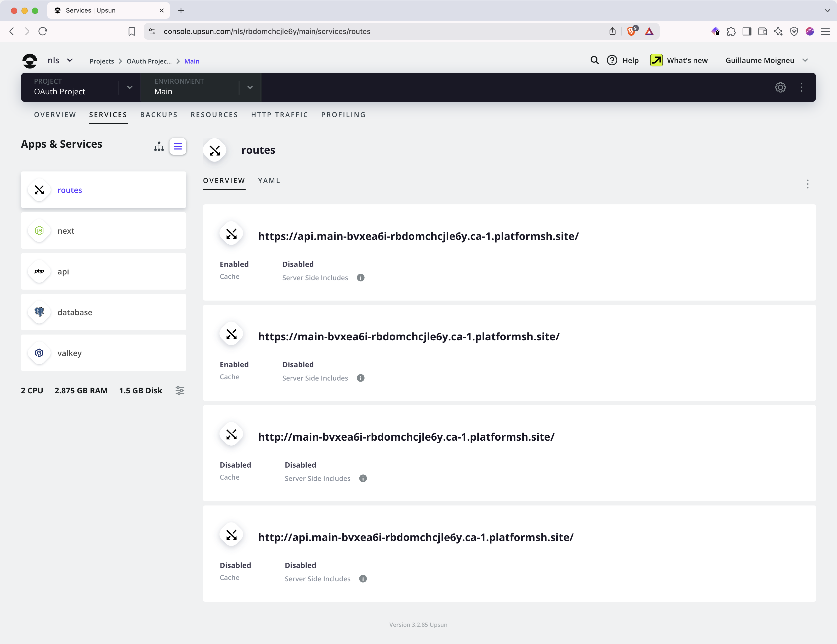Switch to routes YAML tab
Viewport: 837px width, 644px height.
pyautogui.click(x=269, y=180)
